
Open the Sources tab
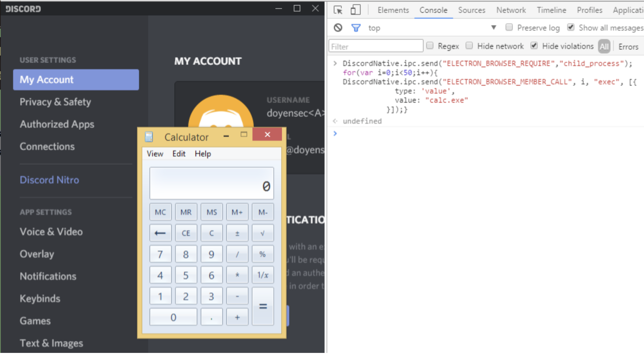click(472, 10)
